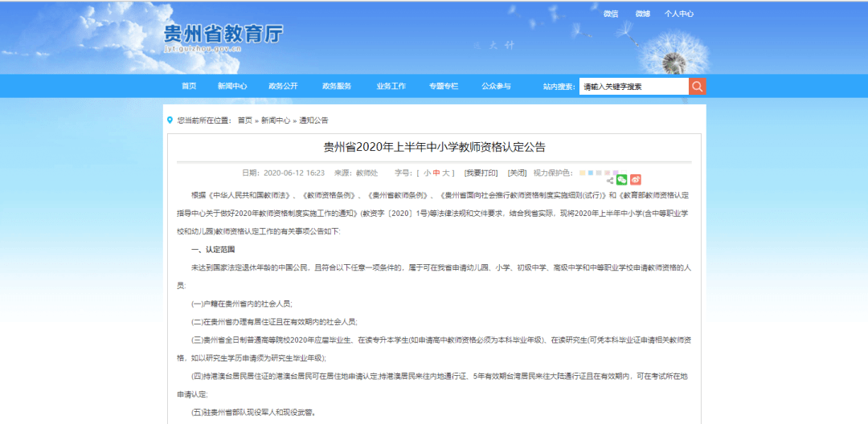Click the line (五)驻贵州省部队现役军人和现役武警
Viewport: 868px width, 424px height.
point(254,413)
